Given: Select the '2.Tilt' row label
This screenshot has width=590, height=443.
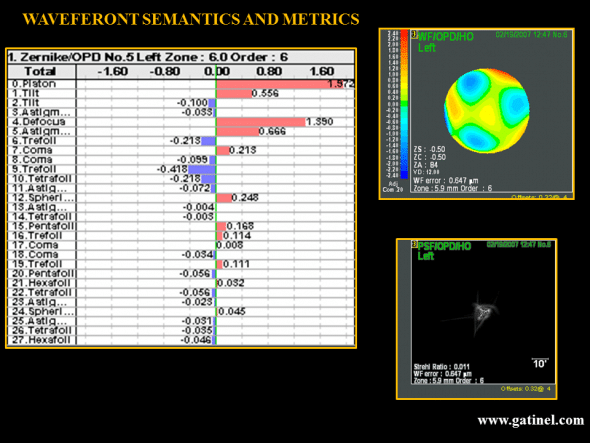Looking at the screenshot, I should click(26, 103).
